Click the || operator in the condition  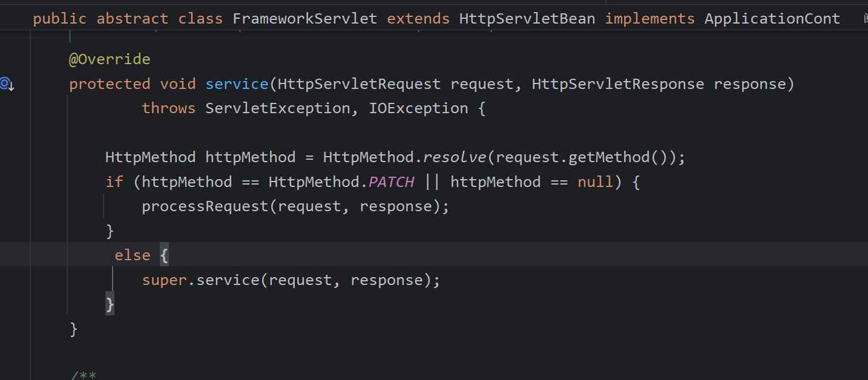click(x=432, y=182)
